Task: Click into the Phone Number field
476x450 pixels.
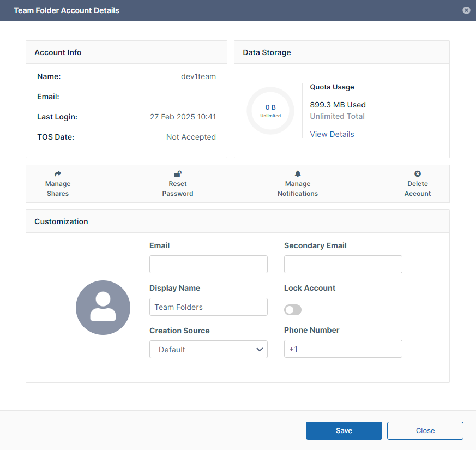Action: 343,349
